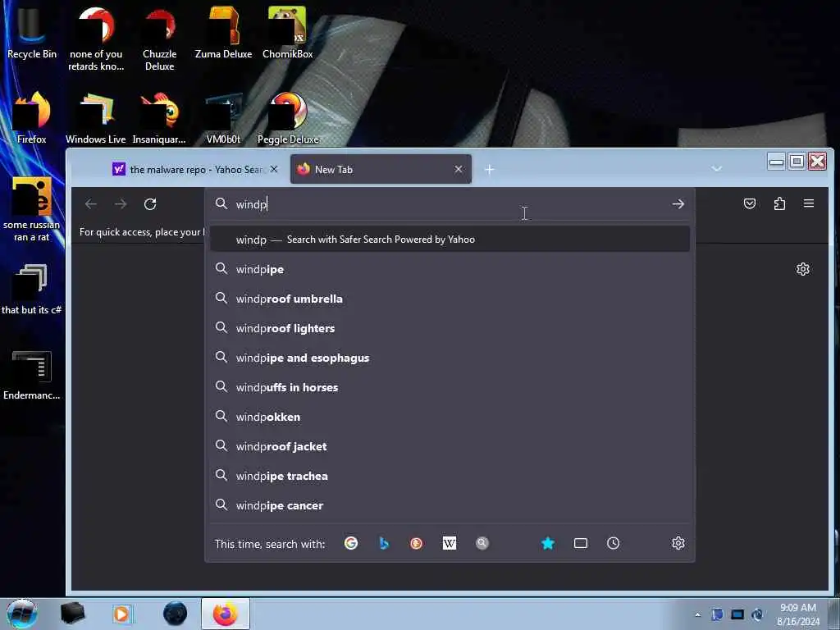This screenshot has height=630, width=840.
Task: Open the Endermanc... desktop icon
Action: tap(32, 374)
